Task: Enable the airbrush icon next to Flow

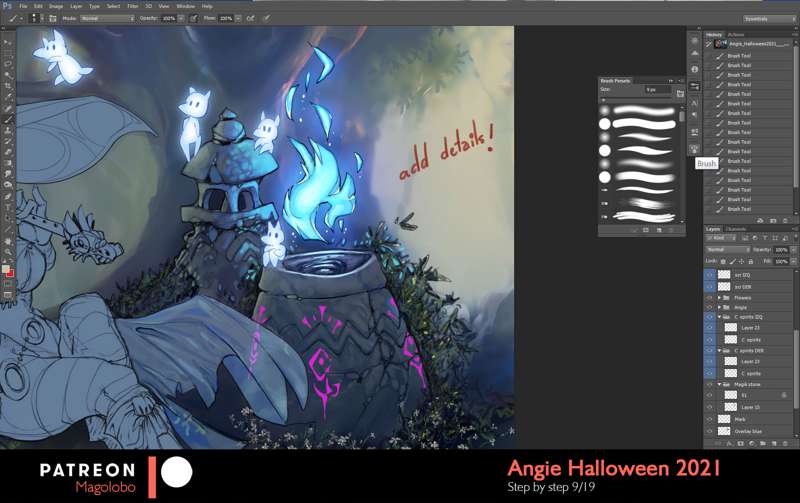Action: coord(250,18)
